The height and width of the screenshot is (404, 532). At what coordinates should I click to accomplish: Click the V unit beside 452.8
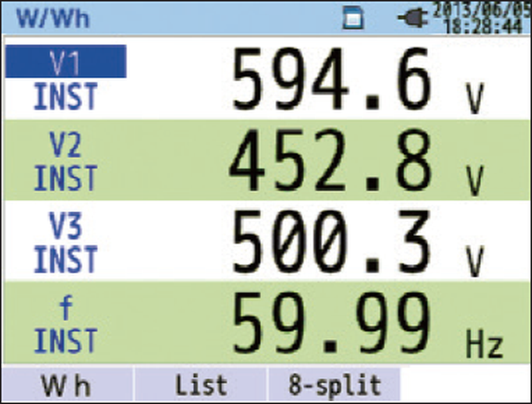click(474, 180)
